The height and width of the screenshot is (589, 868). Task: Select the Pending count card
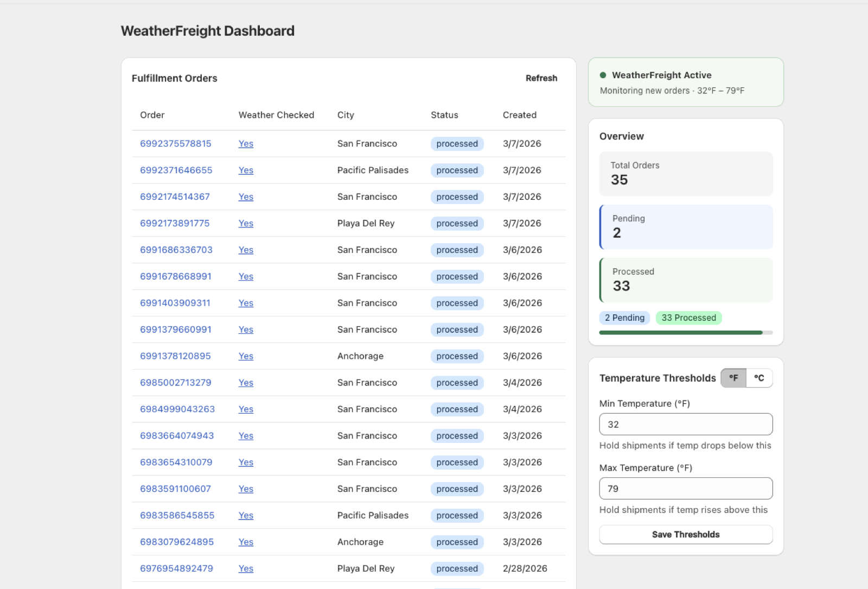685,227
